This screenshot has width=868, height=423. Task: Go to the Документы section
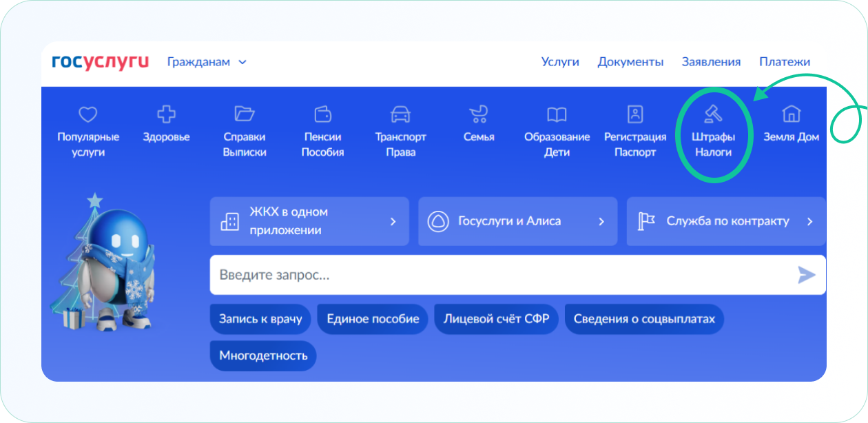(x=630, y=62)
